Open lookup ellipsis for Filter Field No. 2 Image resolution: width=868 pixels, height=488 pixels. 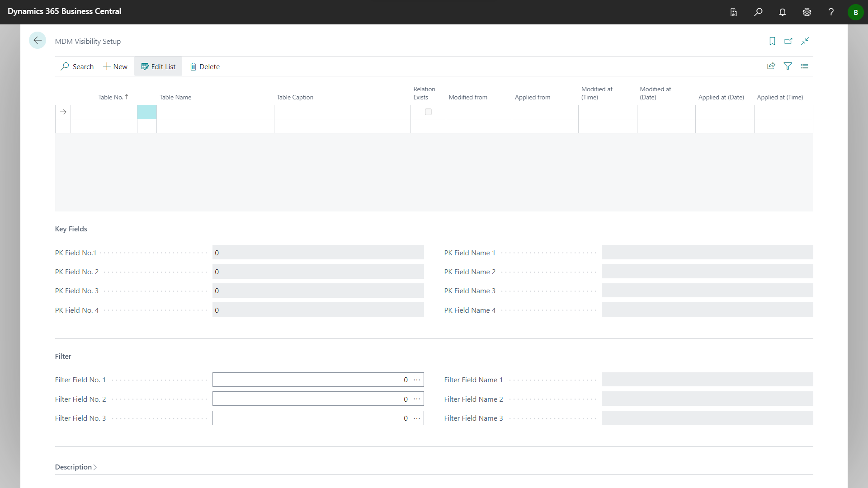point(417,399)
